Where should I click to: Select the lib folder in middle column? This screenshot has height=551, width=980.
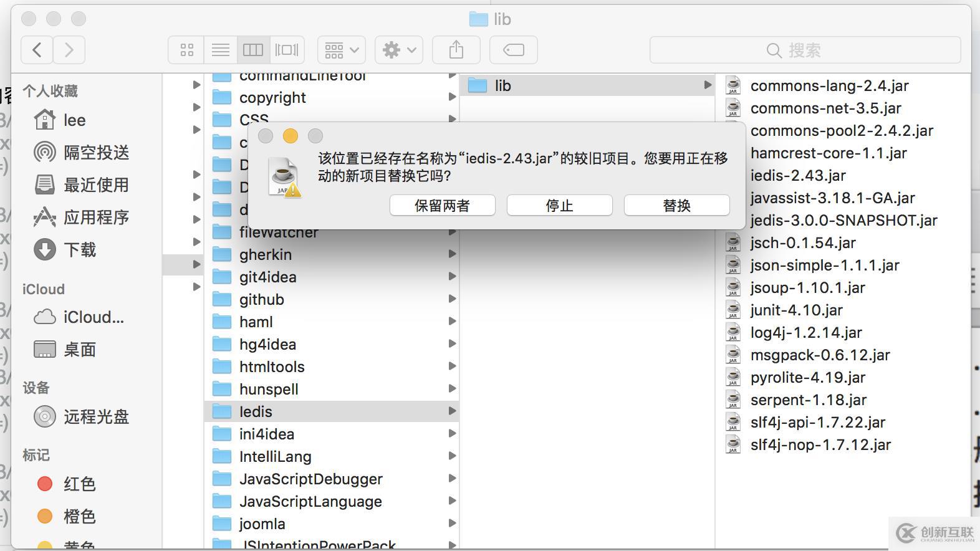click(x=588, y=85)
